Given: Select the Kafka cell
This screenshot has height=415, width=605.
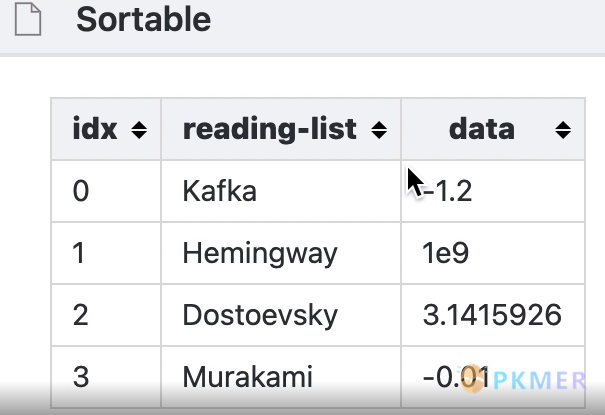Looking at the screenshot, I should [x=281, y=191].
